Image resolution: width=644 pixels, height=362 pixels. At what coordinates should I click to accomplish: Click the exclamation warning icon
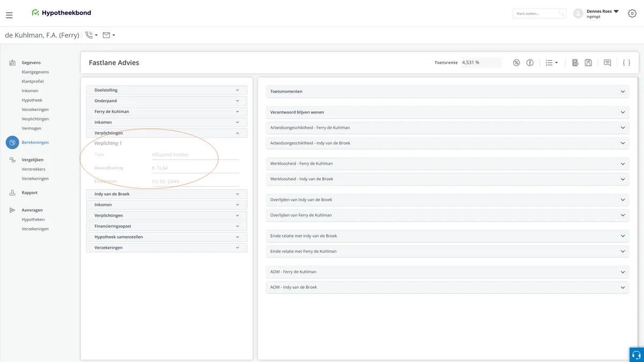click(x=530, y=63)
